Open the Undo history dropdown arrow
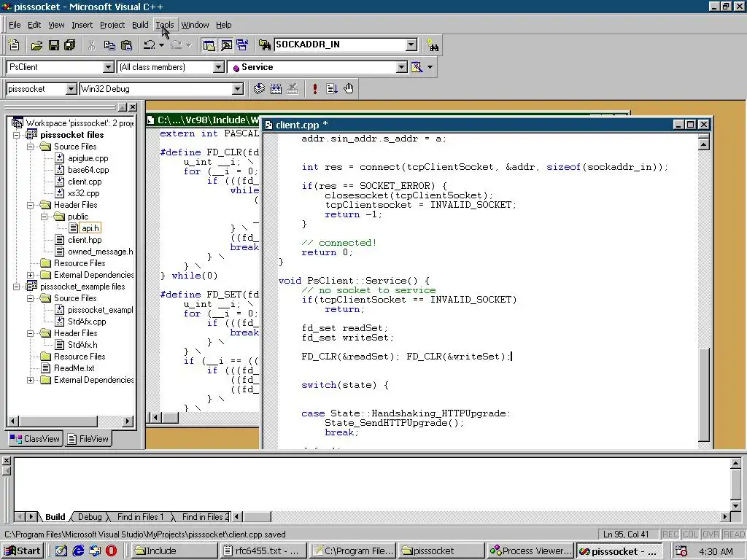Image resolution: width=747 pixels, height=560 pixels. point(161,44)
